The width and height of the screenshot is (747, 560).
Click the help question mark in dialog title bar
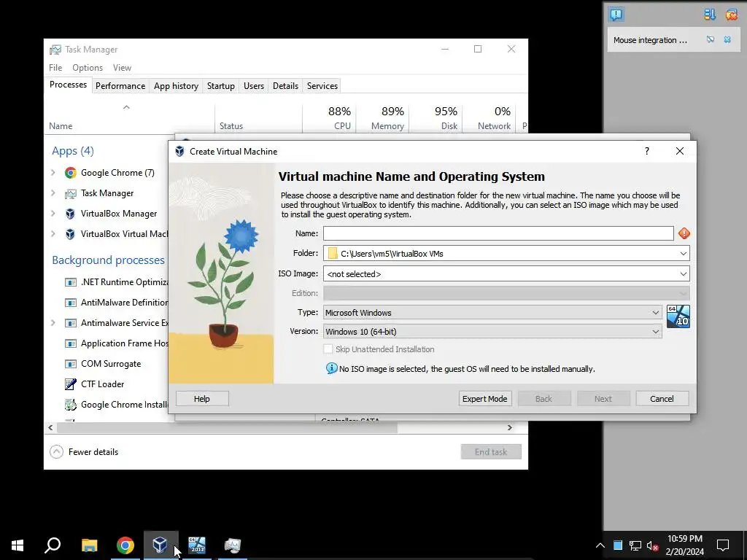[646, 151]
